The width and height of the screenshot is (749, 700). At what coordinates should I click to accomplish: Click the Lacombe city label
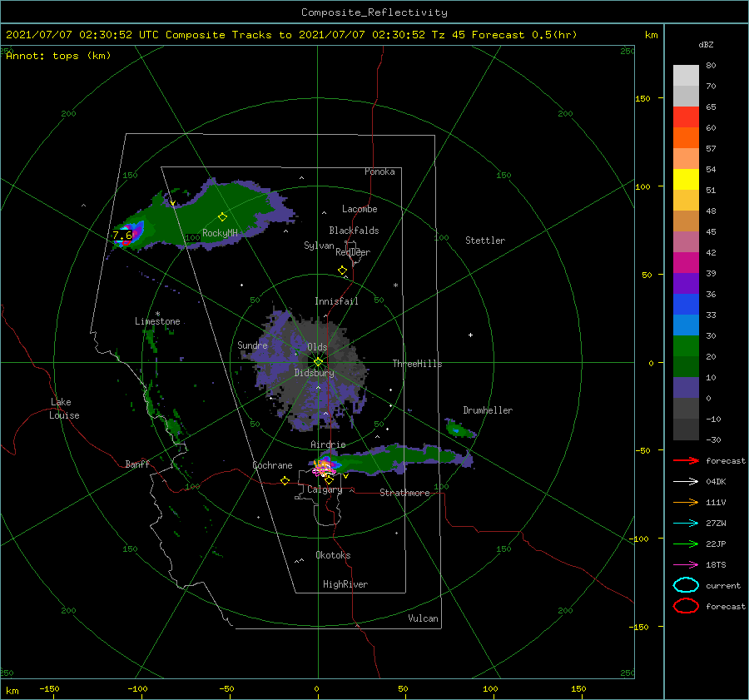[x=360, y=209]
